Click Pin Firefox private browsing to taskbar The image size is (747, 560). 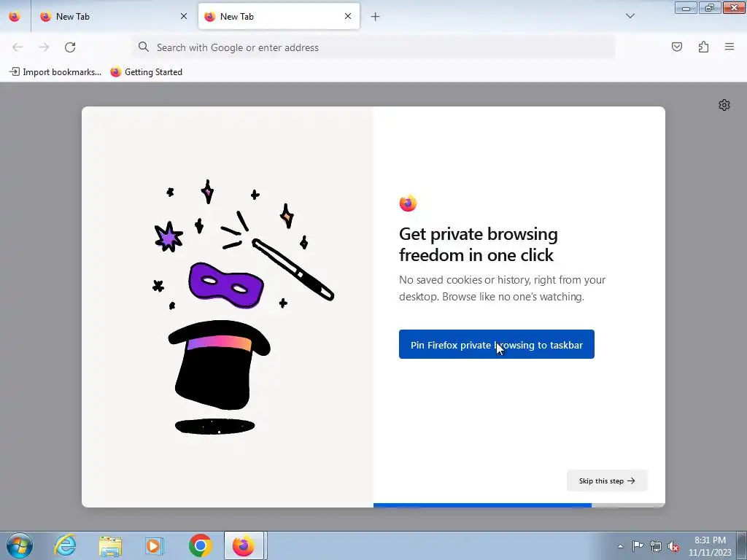496,344
